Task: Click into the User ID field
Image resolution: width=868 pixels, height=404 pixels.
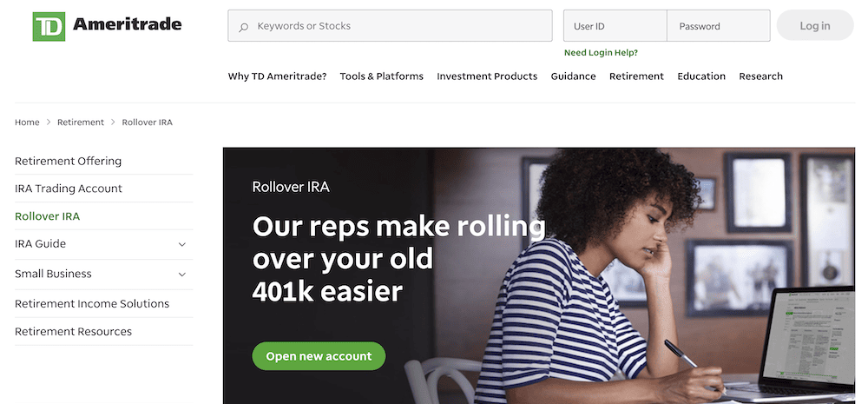Action: pyautogui.click(x=615, y=26)
